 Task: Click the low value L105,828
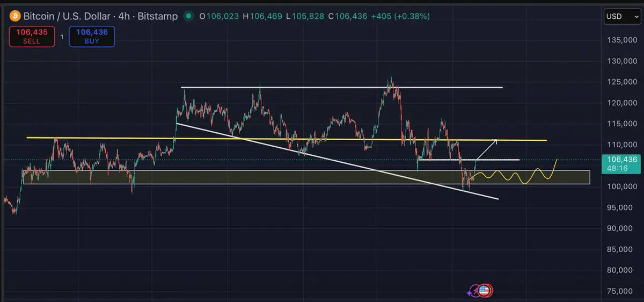[304, 16]
